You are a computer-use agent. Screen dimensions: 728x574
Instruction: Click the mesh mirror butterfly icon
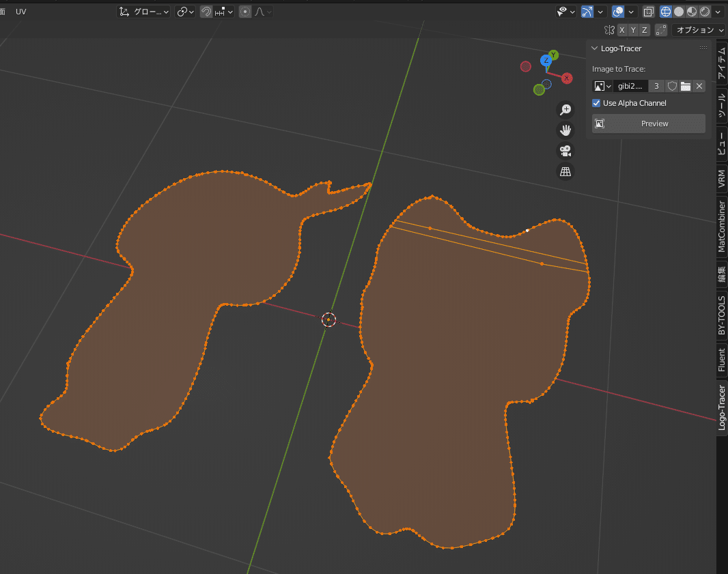(x=609, y=30)
